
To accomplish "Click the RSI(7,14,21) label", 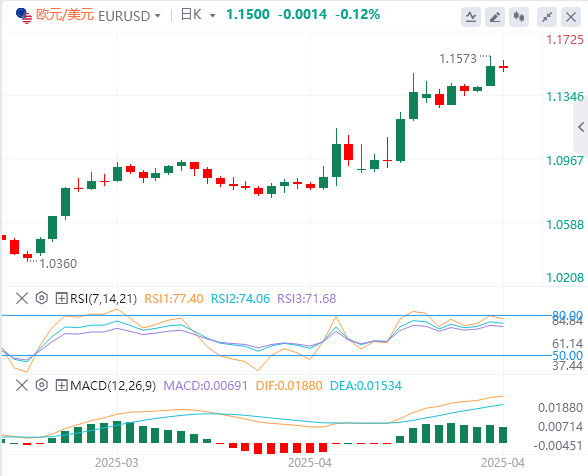I will click(104, 299).
